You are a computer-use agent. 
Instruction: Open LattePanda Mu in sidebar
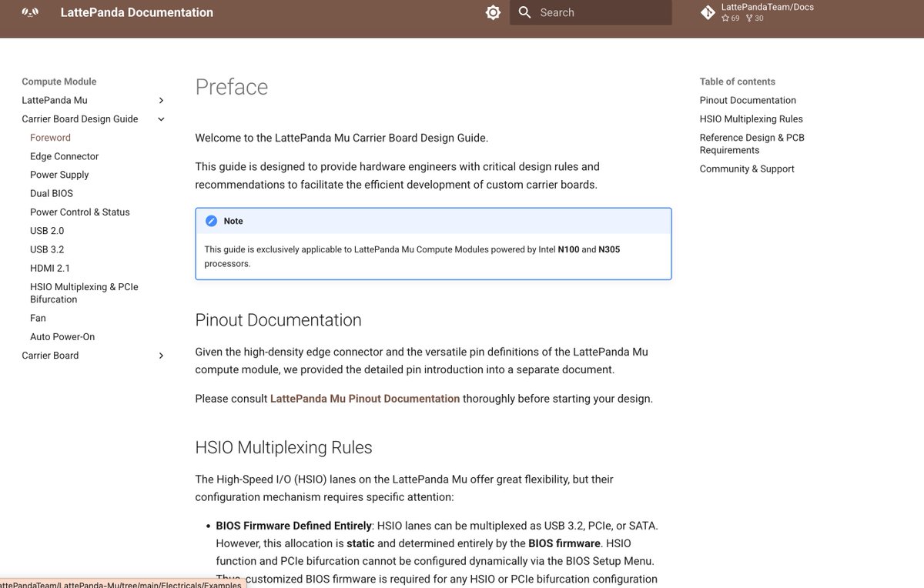[55, 100]
